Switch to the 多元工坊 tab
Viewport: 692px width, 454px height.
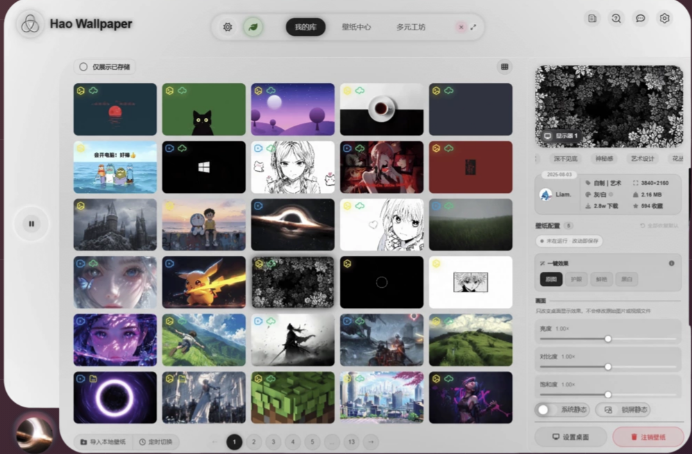(410, 27)
